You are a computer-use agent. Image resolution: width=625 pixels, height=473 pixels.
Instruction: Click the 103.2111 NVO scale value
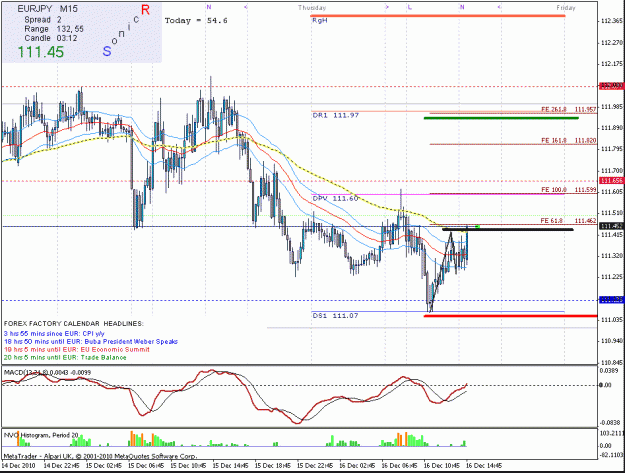[611, 433]
